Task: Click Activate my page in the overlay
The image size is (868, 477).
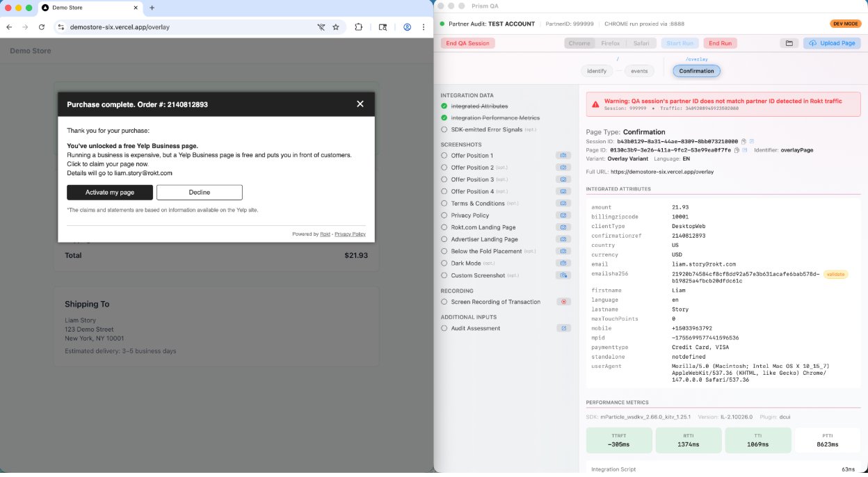Action: [x=110, y=193]
